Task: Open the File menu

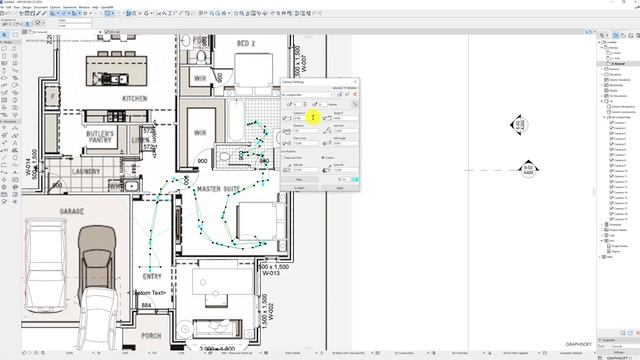Action: click(x=2, y=7)
